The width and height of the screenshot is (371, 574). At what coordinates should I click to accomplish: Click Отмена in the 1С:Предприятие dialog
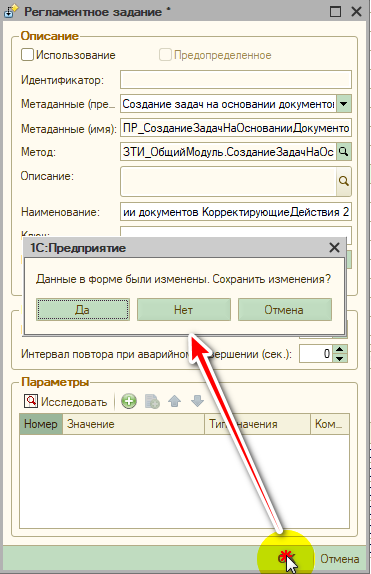(285, 310)
